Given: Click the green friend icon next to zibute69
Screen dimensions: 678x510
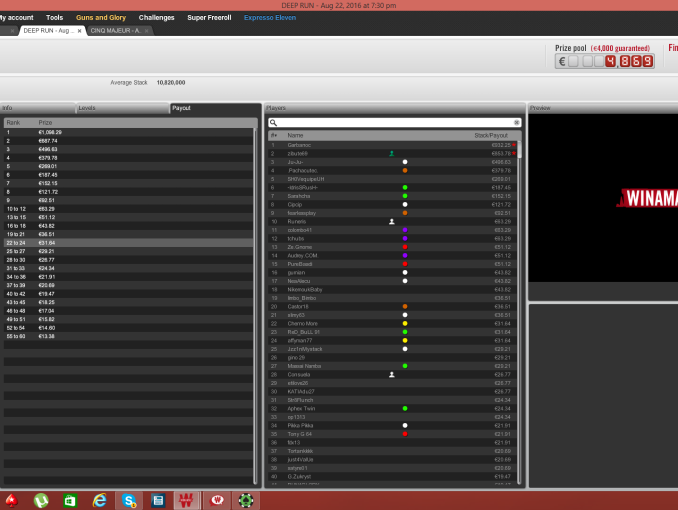Looking at the screenshot, I should tap(391, 153).
